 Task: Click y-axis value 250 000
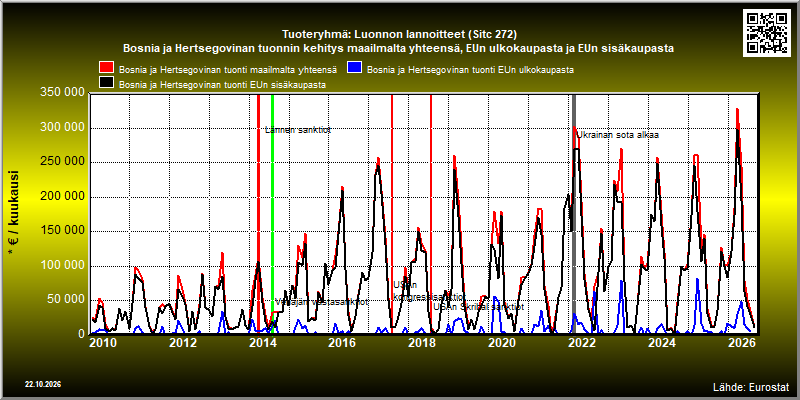point(62,162)
